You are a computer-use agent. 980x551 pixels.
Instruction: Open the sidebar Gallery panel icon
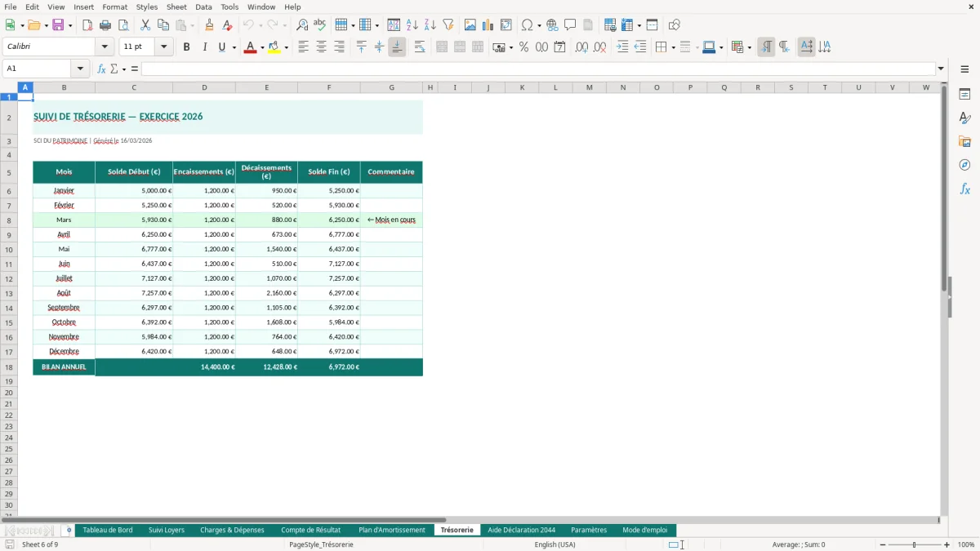pyautogui.click(x=964, y=141)
